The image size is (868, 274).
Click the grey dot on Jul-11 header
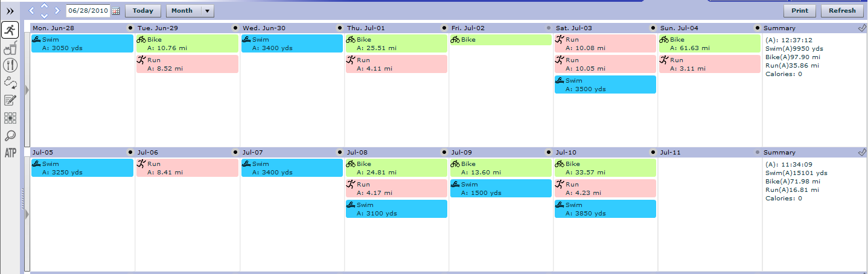[757, 152]
